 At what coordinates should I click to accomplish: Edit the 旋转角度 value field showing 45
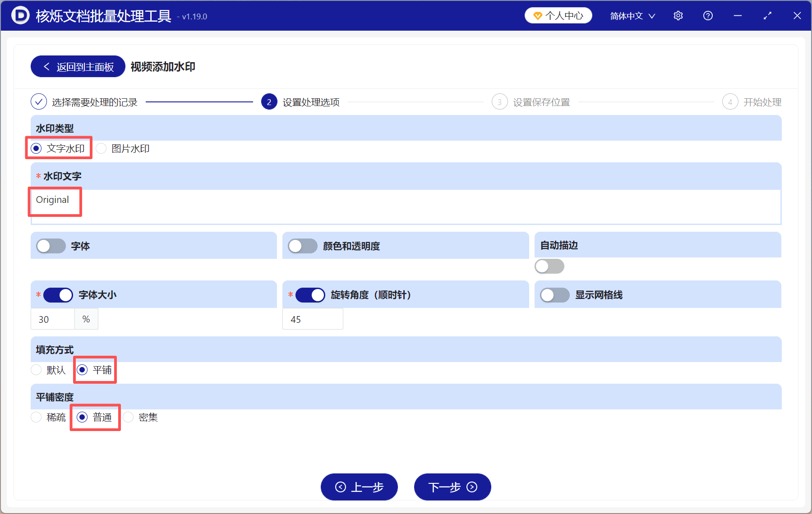click(x=313, y=319)
